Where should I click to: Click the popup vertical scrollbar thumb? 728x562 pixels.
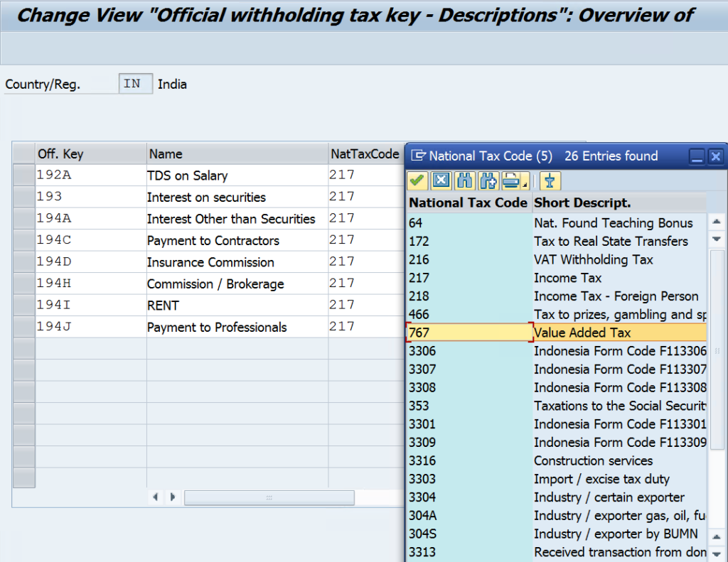pyautogui.click(x=717, y=350)
